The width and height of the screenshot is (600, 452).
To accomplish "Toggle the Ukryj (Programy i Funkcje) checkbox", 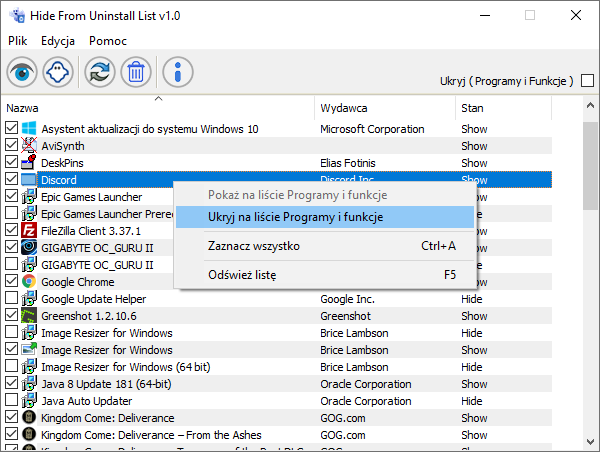I will tap(587, 81).
